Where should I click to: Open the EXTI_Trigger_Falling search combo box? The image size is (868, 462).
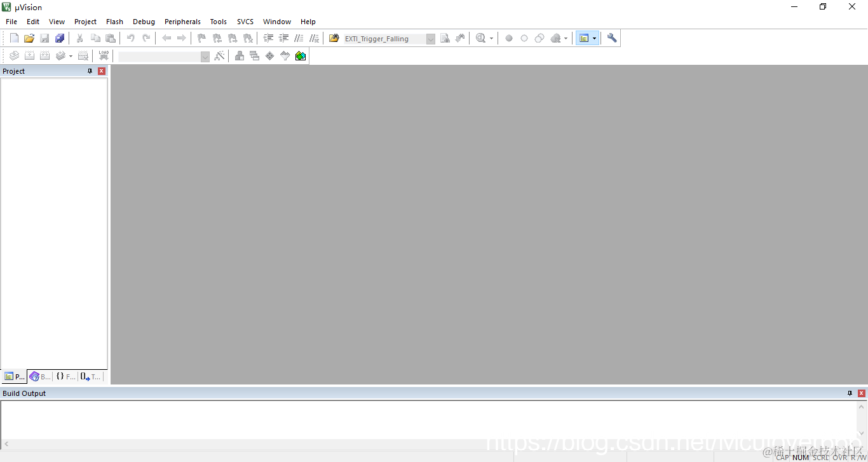(x=389, y=39)
